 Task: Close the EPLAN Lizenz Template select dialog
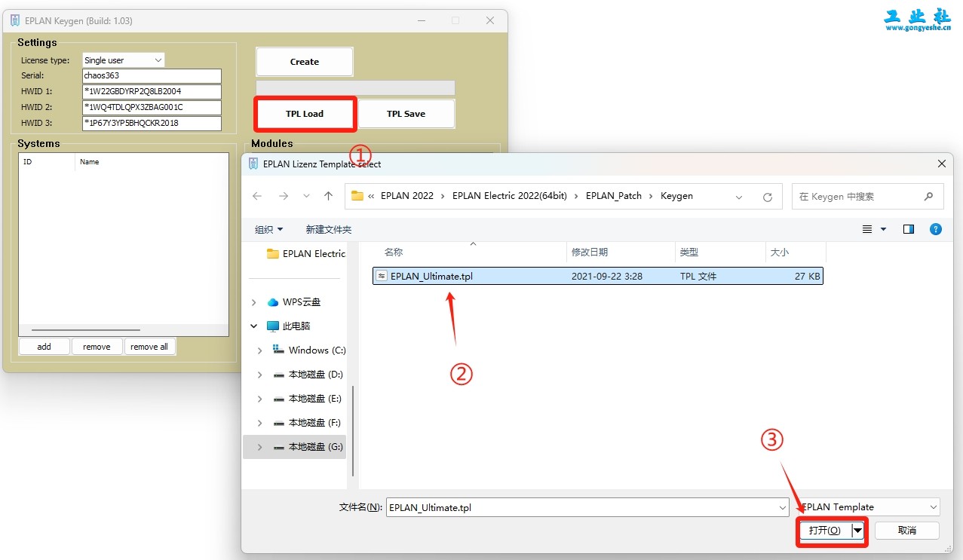point(941,164)
